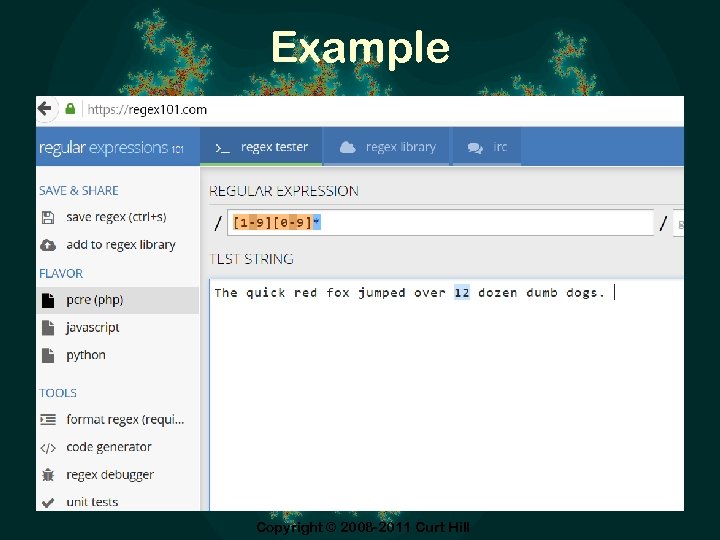
Task: Click the FLAVOR section heading
Action: (61, 274)
